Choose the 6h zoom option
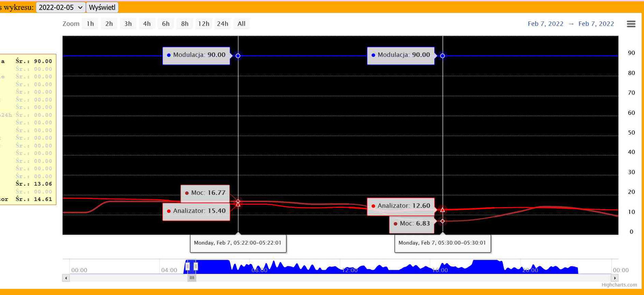The width and height of the screenshot is (644, 295). (166, 24)
